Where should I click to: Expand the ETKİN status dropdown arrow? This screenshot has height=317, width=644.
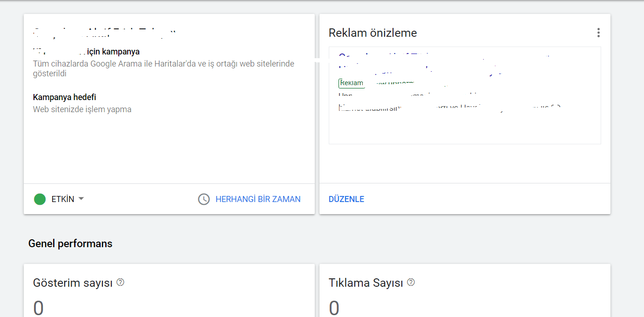81,199
